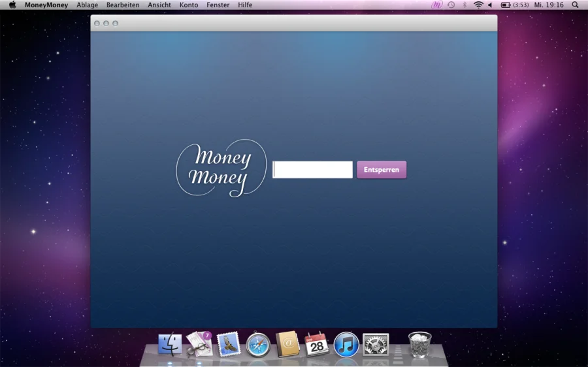Click the volume speaker icon
Screen dimensions: 588x367
point(490,5)
